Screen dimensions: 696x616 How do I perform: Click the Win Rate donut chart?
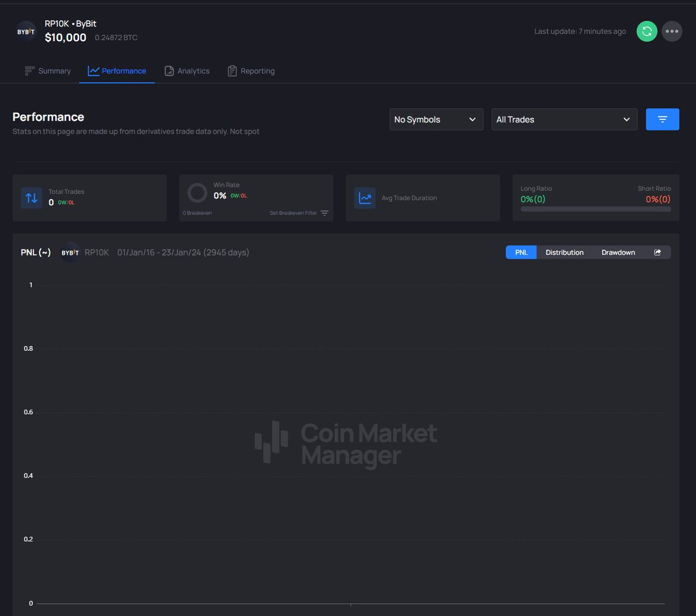coord(197,193)
